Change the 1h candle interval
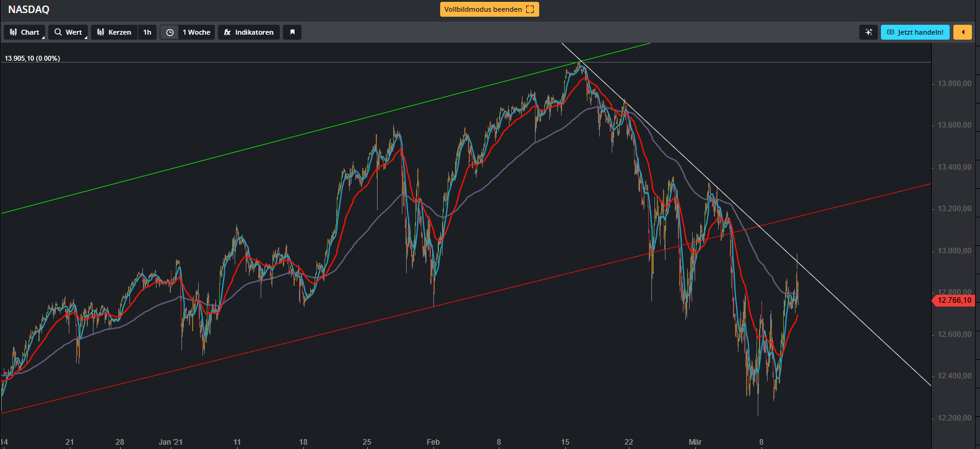 [x=147, y=32]
